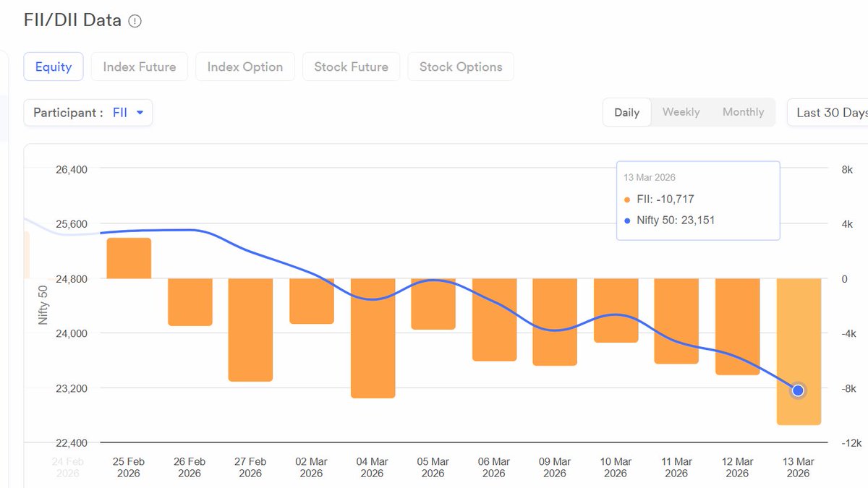
Task: Open the Last 30 Days range dropdown
Action: [827, 113]
